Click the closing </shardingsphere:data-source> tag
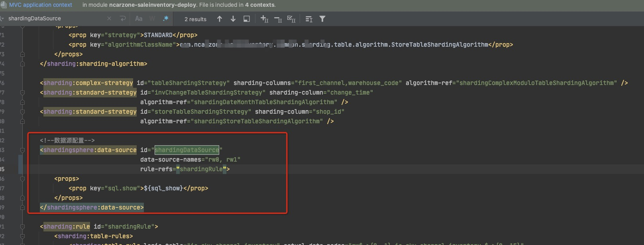644x245 pixels. (x=92, y=207)
